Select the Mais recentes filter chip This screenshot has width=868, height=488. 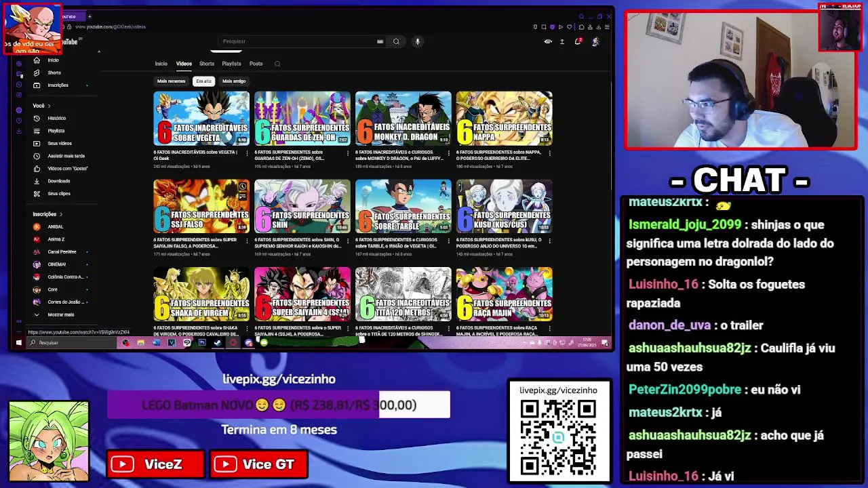(171, 81)
